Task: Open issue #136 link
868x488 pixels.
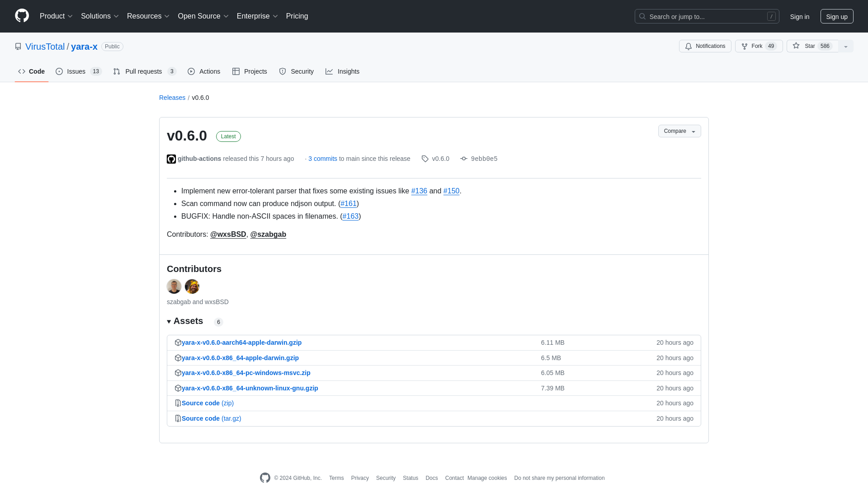Action: pyautogui.click(x=419, y=192)
